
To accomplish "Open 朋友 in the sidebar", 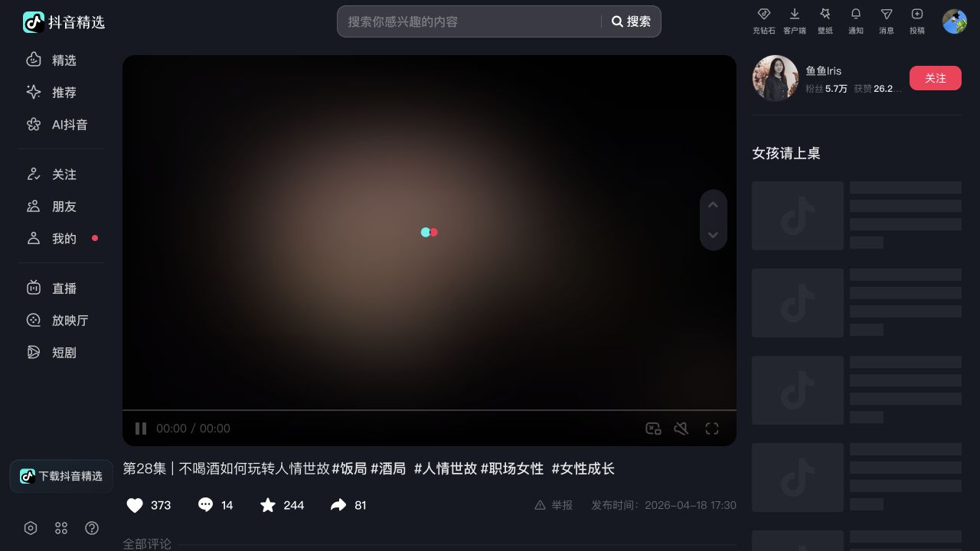I will click(61, 207).
